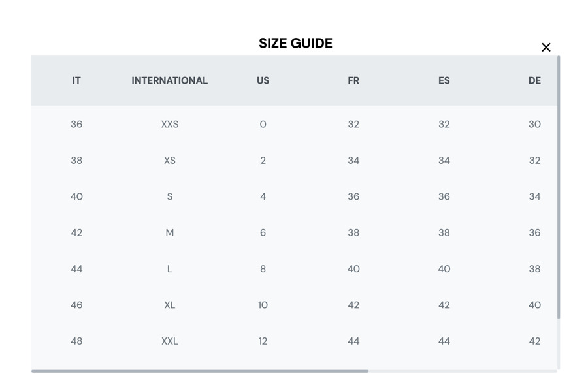Select the DE column header

534,80
